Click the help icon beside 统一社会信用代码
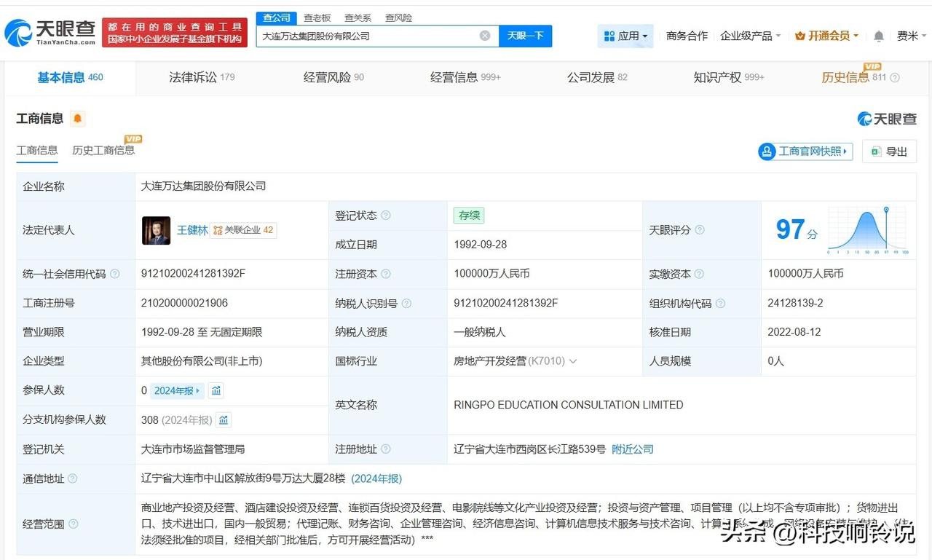Image resolution: width=932 pixels, height=560 pixels. (114, 274)
